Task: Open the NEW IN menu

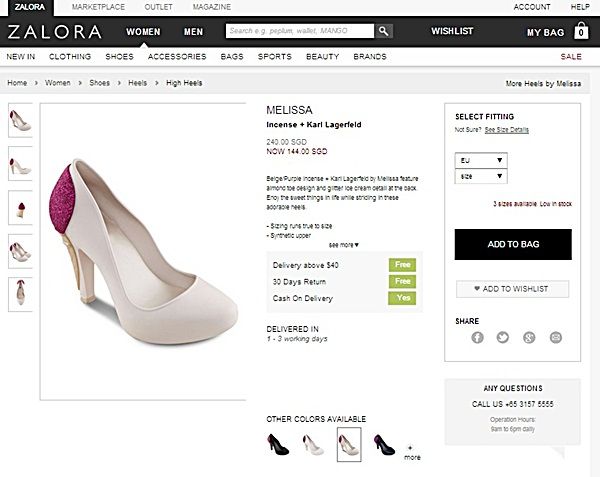Action: coord(21,57)
